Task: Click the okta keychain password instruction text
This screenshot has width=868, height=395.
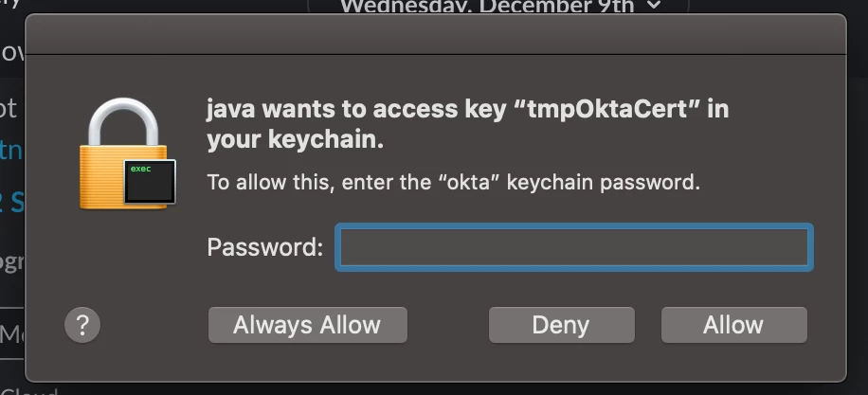Action: (x=453, y=182)
